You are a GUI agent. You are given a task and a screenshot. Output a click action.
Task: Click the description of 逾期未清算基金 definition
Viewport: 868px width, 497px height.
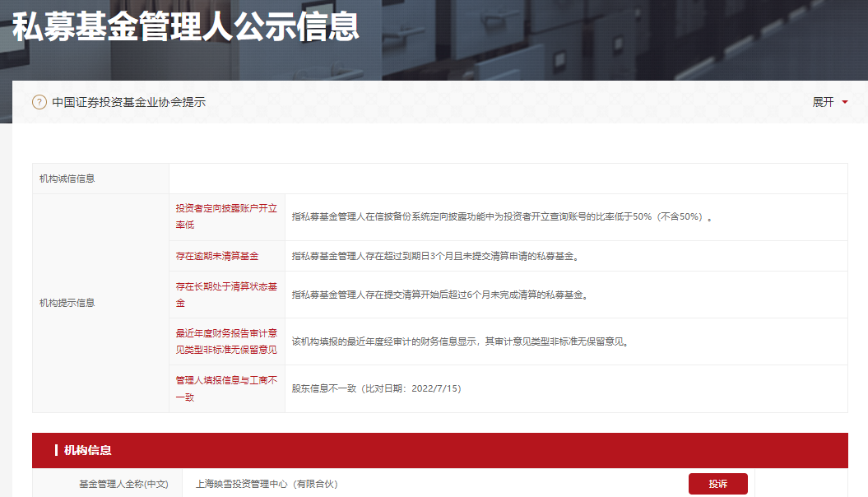[438, 256]
